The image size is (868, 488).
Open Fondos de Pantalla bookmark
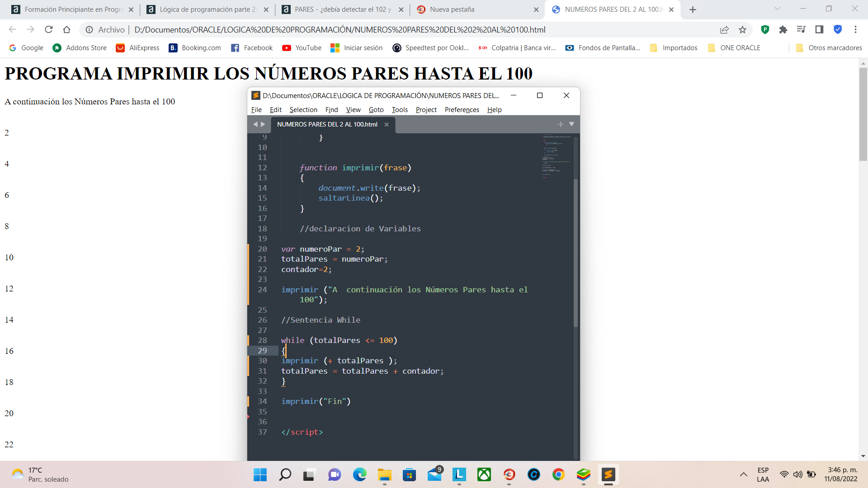[603, 48]
